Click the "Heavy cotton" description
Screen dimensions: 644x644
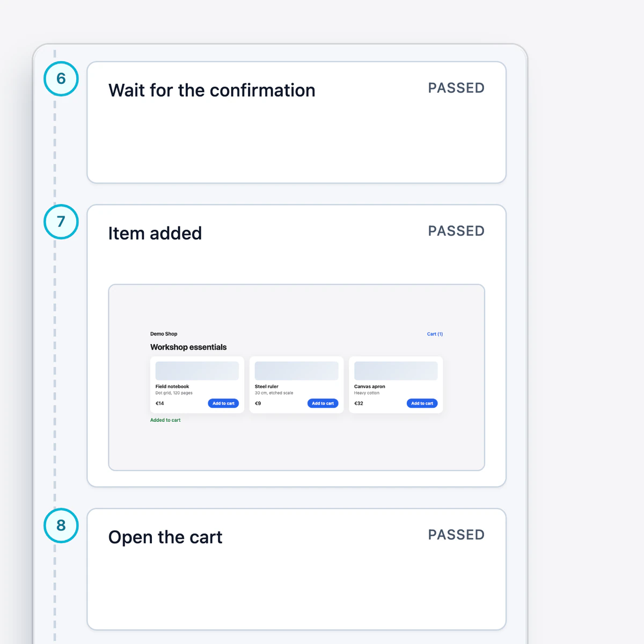[367, 393]
